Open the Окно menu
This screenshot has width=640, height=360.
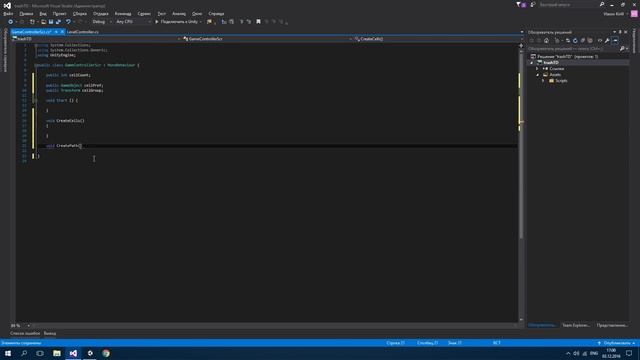(197, 13)
